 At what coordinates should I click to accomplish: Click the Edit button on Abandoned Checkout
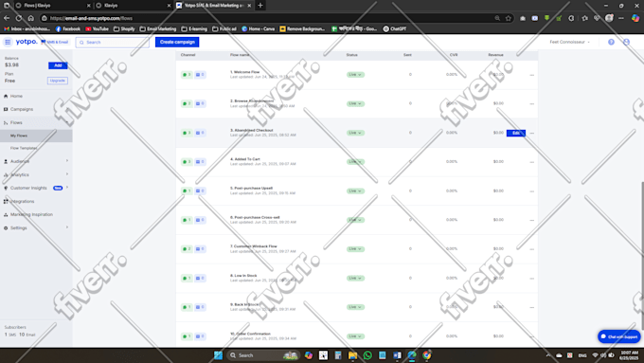(x=516, y=134)
